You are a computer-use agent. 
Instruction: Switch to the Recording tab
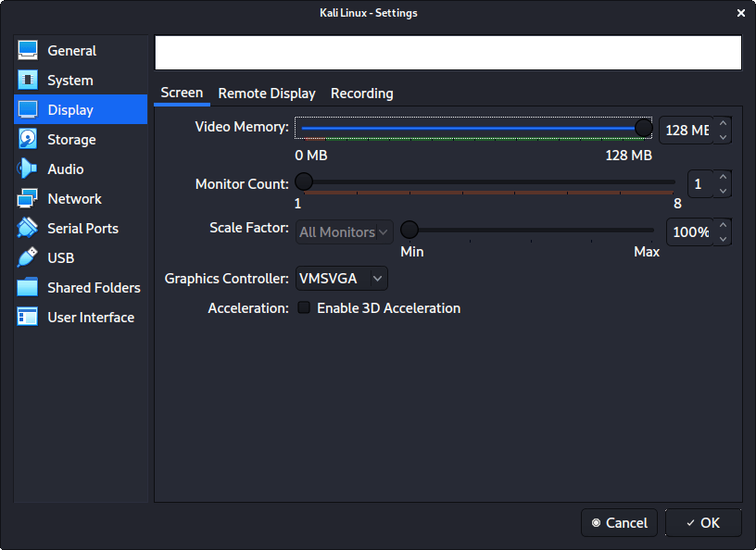(361, 94)
